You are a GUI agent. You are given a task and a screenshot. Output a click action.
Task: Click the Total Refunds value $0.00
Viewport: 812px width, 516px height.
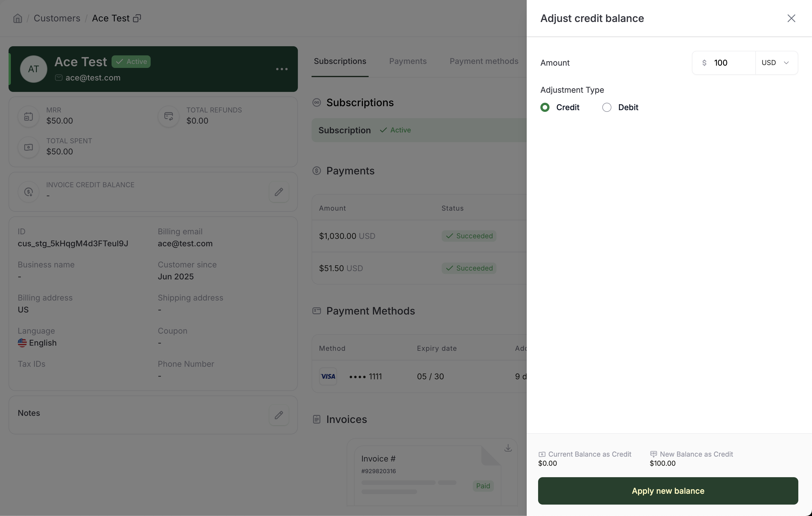pyautogui.click(x=197, y=121)
